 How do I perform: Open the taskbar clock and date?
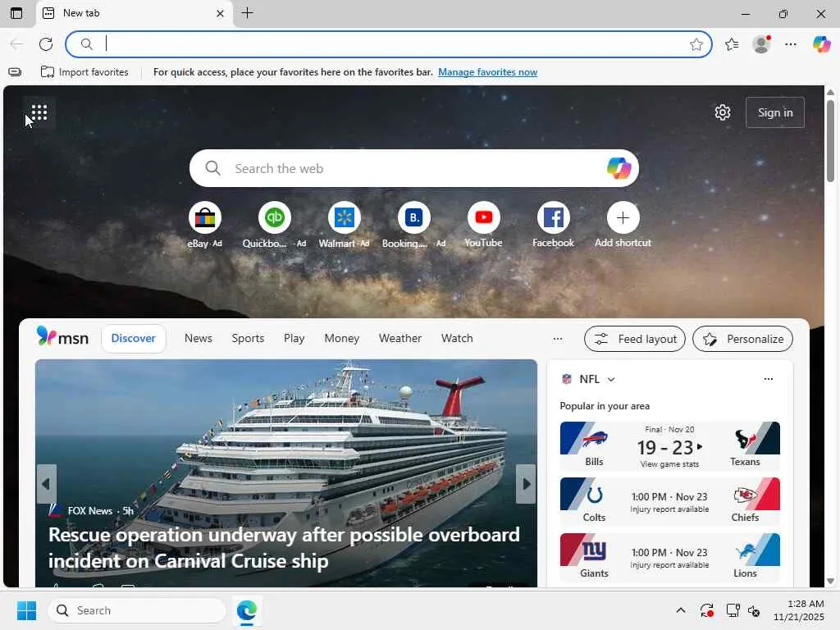[x=799, y=610]
